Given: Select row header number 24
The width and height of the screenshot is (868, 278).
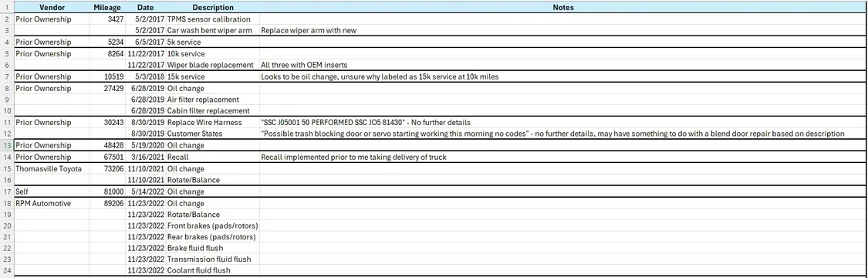Looking at the screenshot, I should (x=7, y=270).
